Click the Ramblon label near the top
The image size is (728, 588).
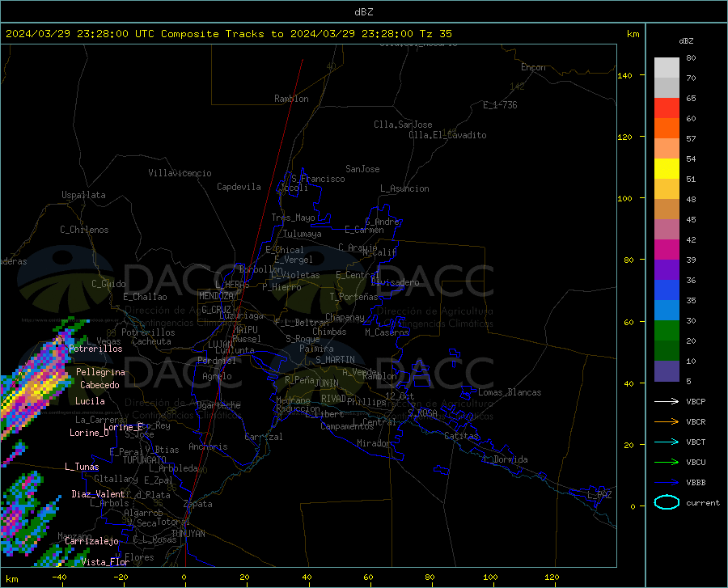coord(291,99)
